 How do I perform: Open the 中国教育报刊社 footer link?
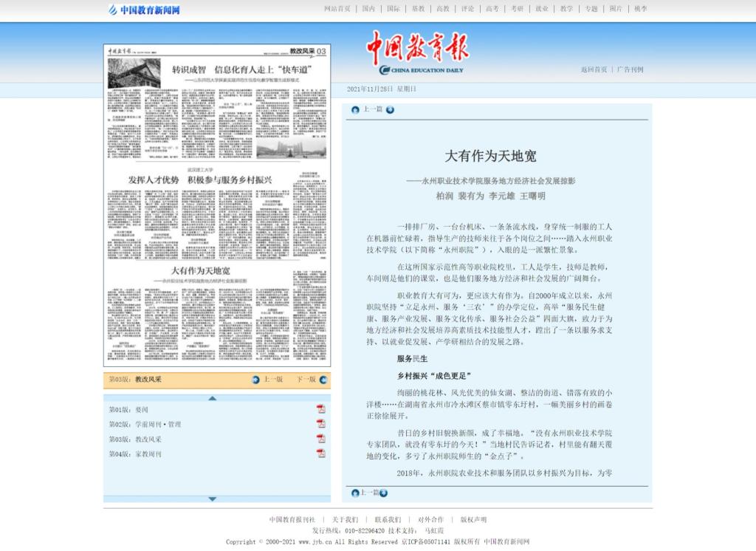click(x=292, y=520)
